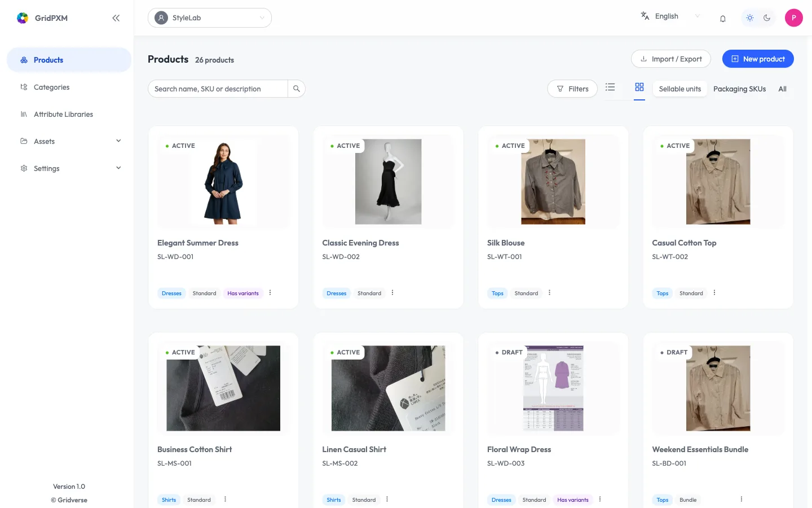
Task: Switch to grid view layout
Action: pyautogui.click(x=639, y=87)
